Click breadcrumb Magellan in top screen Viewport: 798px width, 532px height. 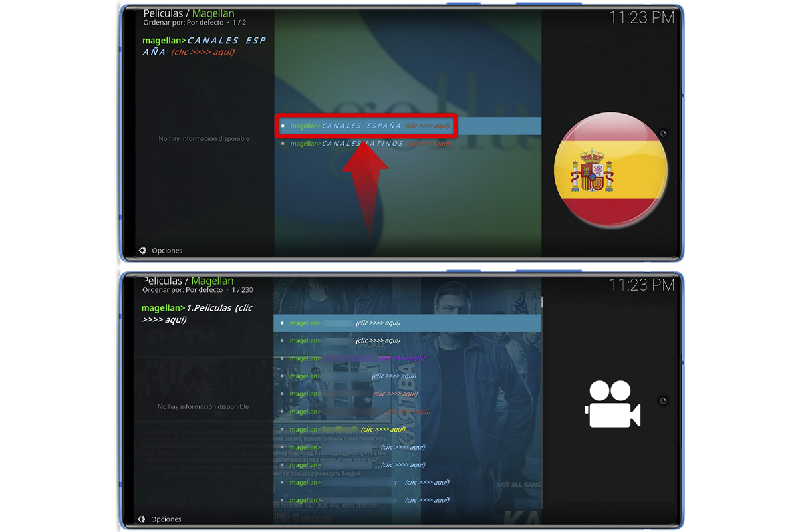213,13
